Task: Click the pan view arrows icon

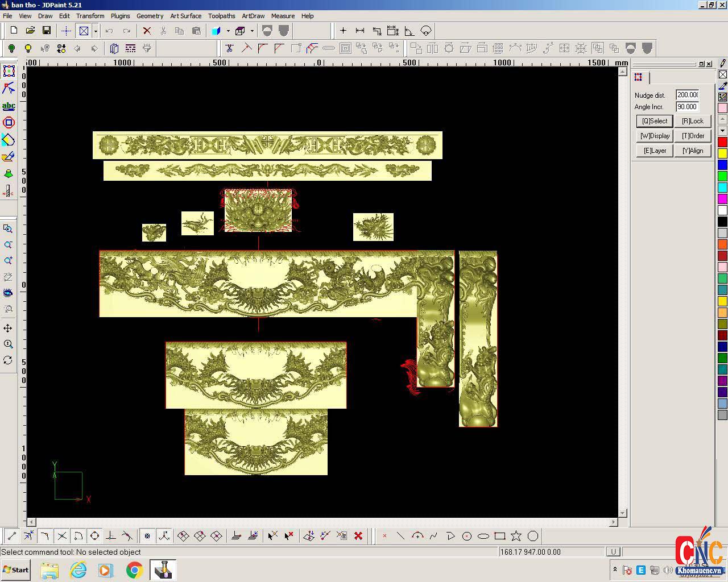Action: 8,328
